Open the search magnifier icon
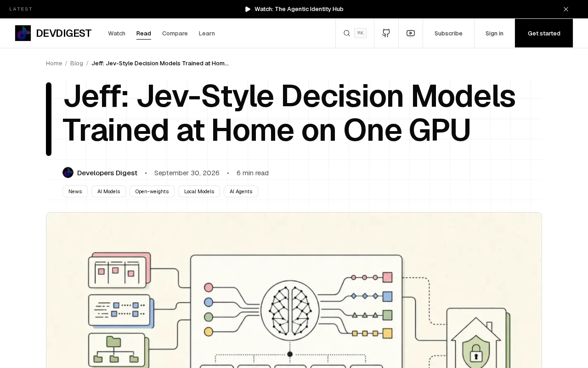The width and height of the screenshot is (588, 368). pos(347,33)
